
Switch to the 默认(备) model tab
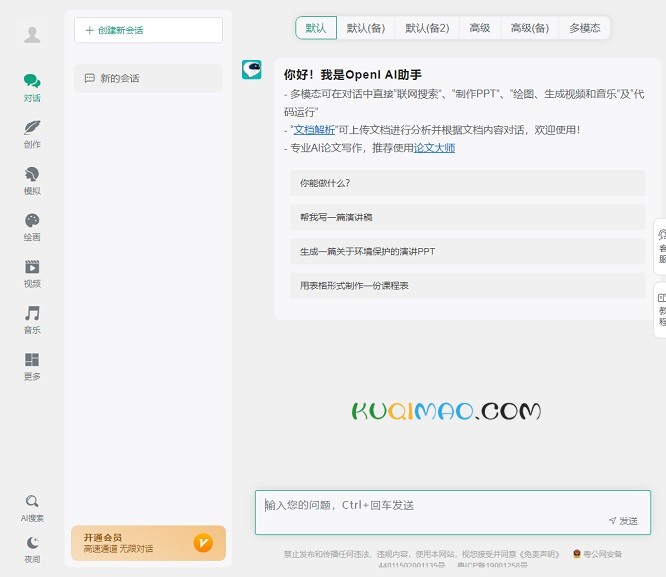tap(366, 28)
